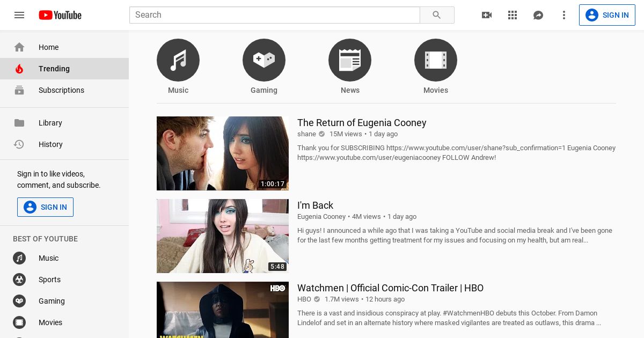Viewport: 644px width, 338px height.
Task: Click the top-right SIGN IN button
Action: tap(607, 15)
